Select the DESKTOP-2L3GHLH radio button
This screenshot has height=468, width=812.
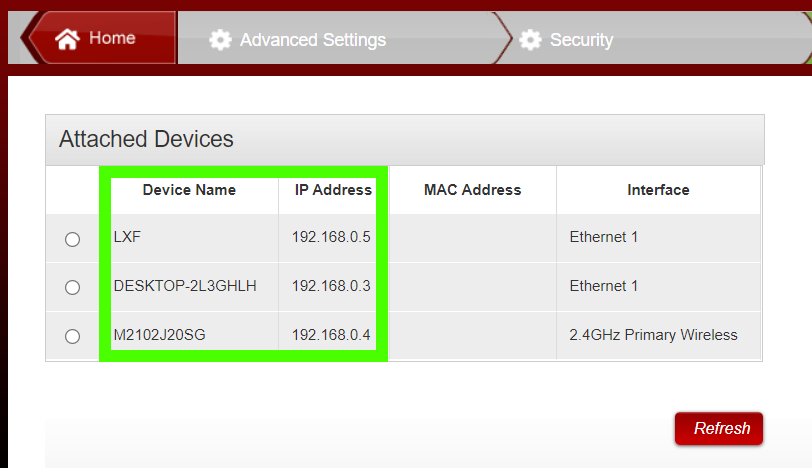click(72, 287)
